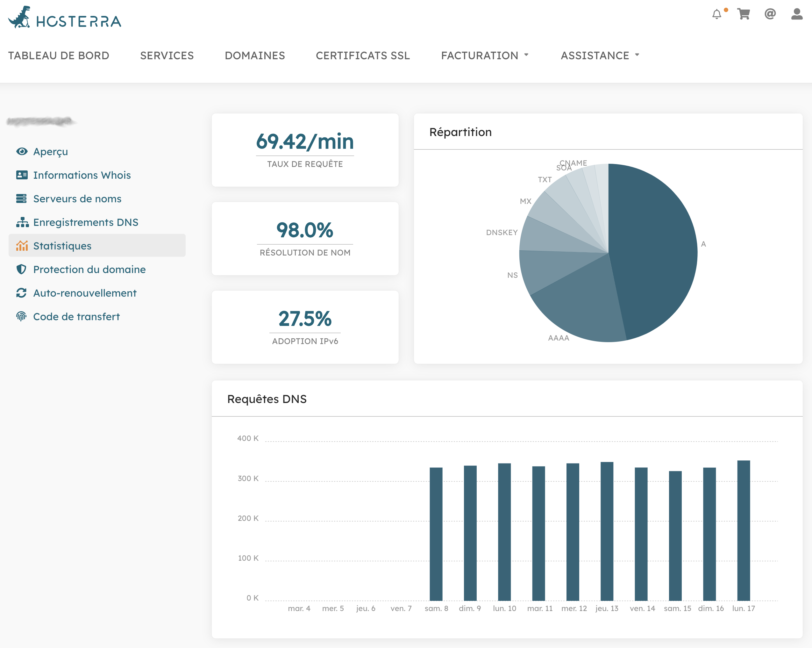812x648 pixels.
Task: Open Code de transfert link
Action: pos(76,316)
